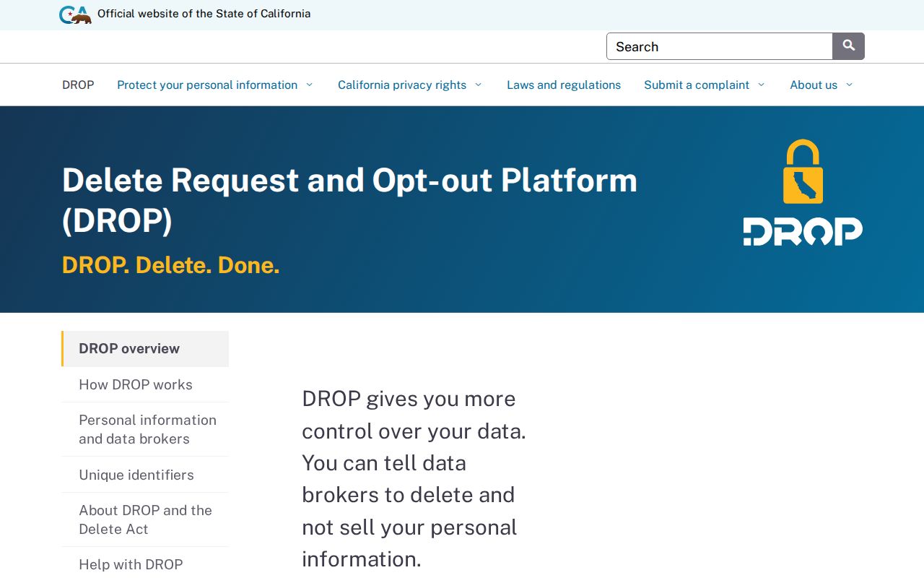Expand the About us chevron
924x578 pixels.
(x=849, y=85)
